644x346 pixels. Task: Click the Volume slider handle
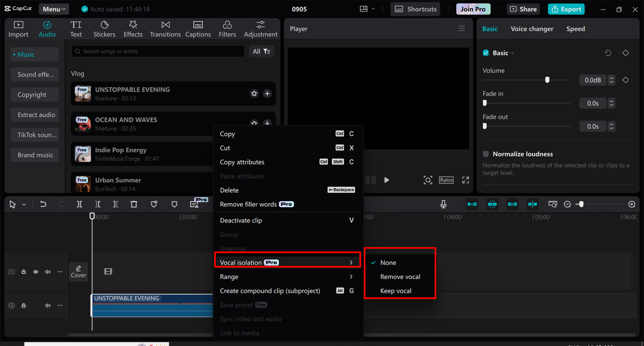(547, 80)
